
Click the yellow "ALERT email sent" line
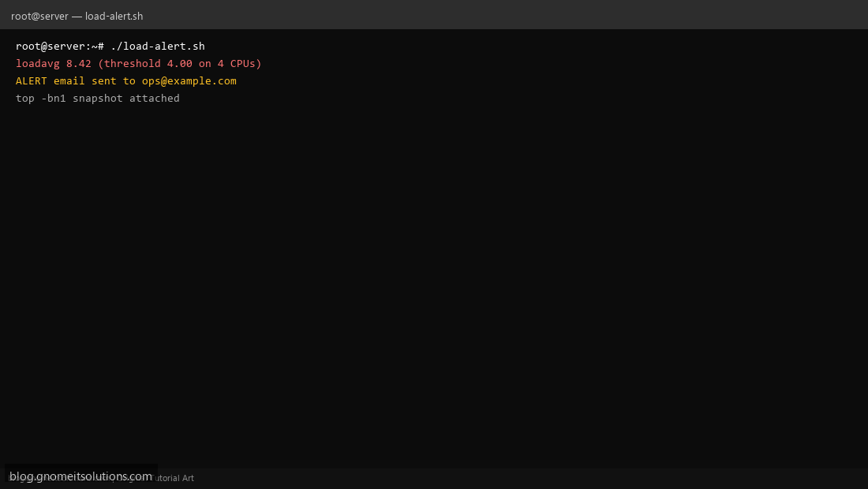coord(126,80)
